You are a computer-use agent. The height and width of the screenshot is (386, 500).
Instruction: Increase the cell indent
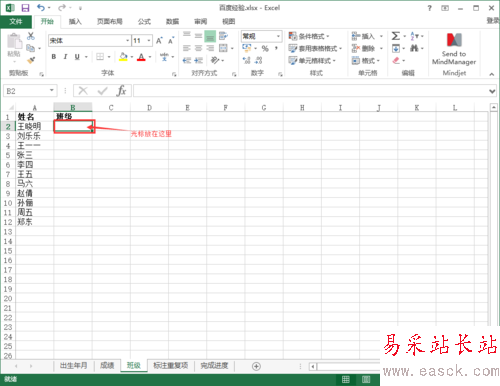(x=198, y=60)
